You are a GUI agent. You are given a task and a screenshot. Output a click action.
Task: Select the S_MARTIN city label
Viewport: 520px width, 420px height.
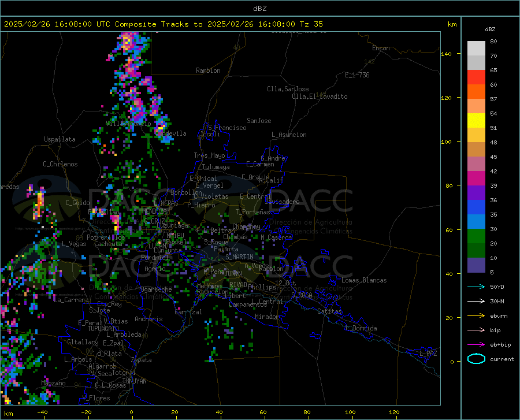[x=239, y=257]
